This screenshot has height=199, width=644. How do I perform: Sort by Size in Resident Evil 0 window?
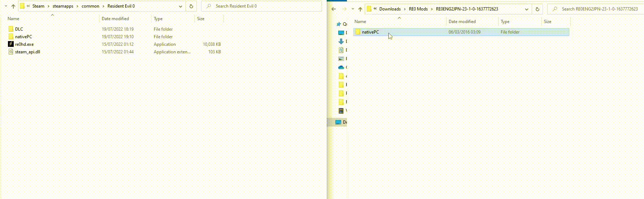(201, 19)
